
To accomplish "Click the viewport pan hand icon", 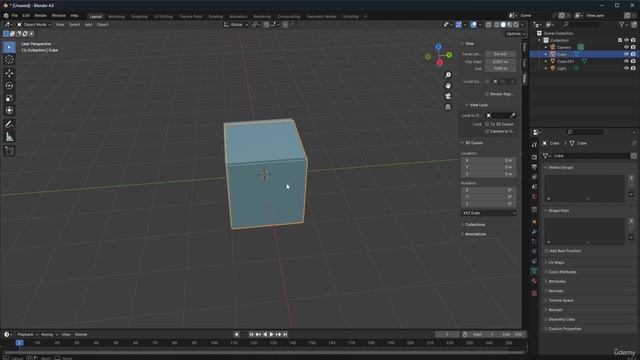I will pyautogui.click(x=448, y=86).
